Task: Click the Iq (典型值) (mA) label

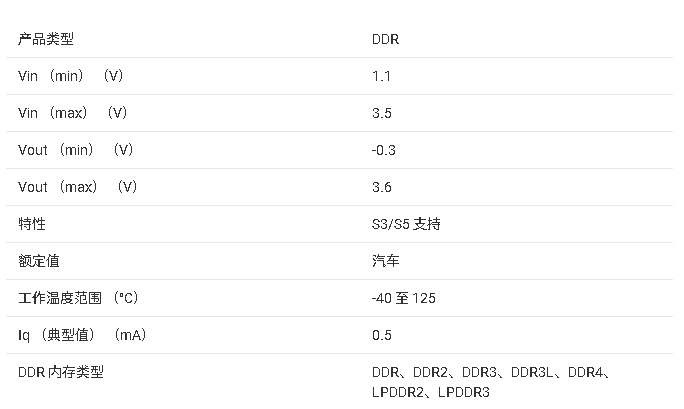Action: pyautogui.click(x=82, y=335)
